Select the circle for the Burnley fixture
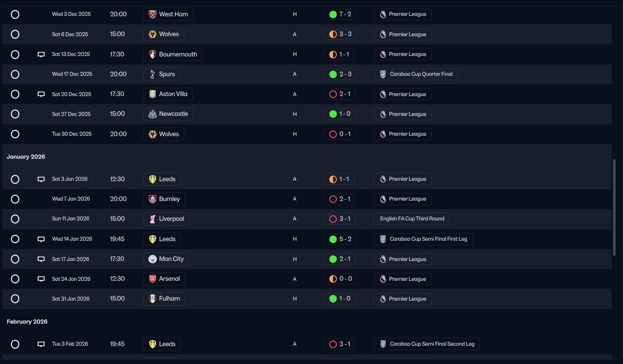This screenshot has height=364, width=623. pos(15,199)
